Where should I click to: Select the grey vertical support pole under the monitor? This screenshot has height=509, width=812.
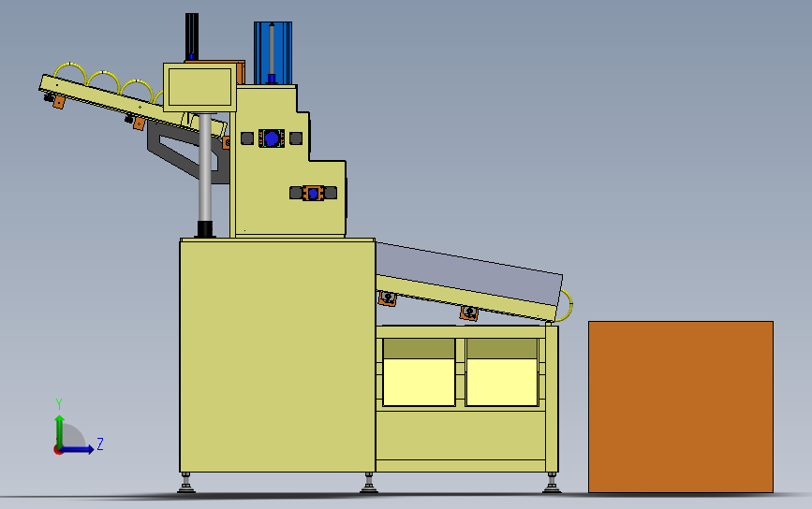click(205, 167)
